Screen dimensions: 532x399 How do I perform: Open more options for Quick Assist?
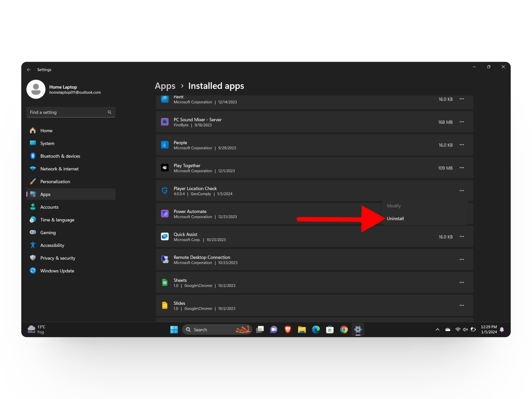pos(462,237)
